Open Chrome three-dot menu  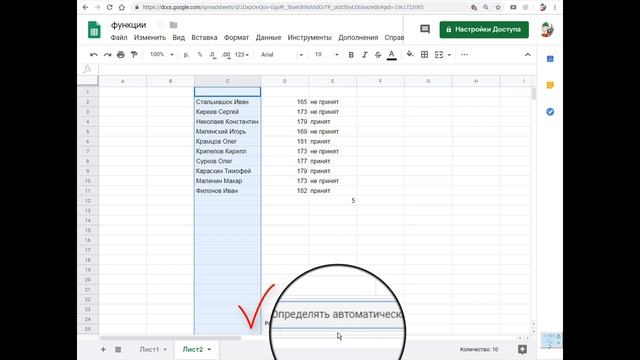tap(555, 7)
